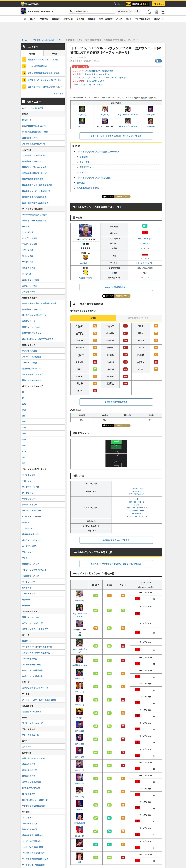This screenshot has width=186, height=868.
Task: Click the yellow S rating icon
Action: click(85, 272)
